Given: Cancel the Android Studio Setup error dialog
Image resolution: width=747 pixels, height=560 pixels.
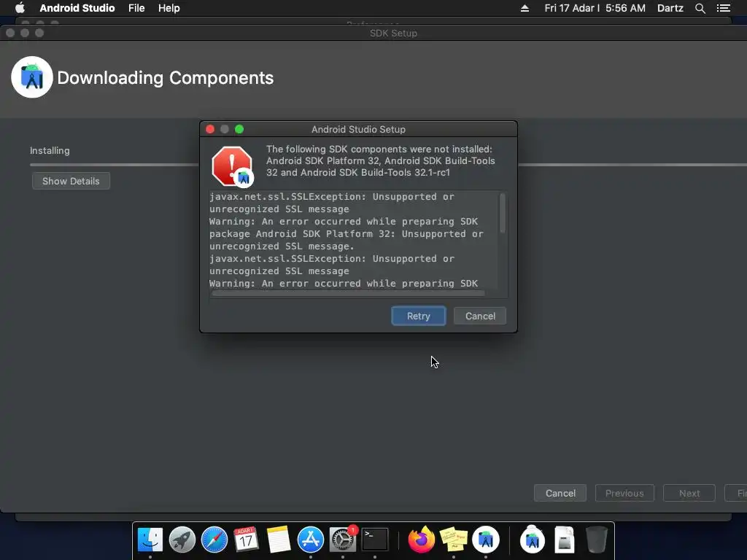Looking at the screenshot, I should [x=480, y=316].
